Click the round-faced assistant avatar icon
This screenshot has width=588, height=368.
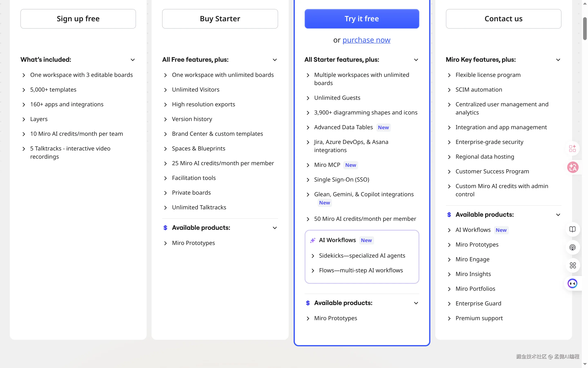coord(572,284)
